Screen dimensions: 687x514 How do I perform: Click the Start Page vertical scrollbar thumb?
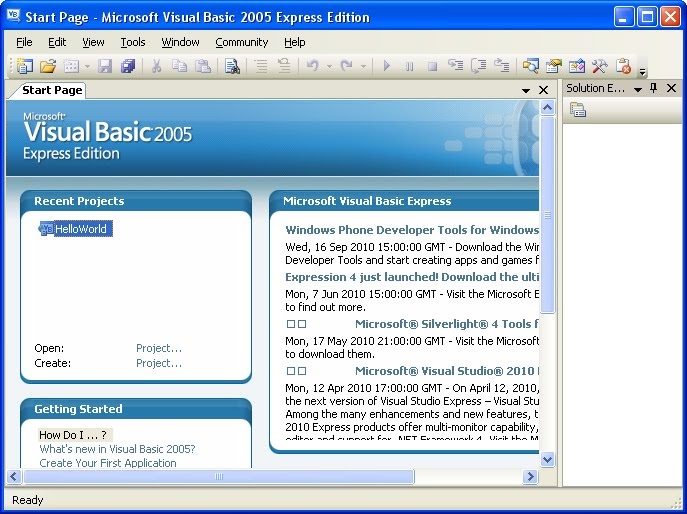coord(548,215)
